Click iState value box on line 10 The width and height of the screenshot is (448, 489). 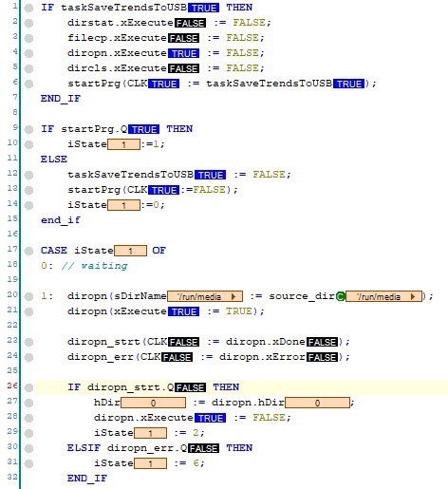(x=123, y=144)
